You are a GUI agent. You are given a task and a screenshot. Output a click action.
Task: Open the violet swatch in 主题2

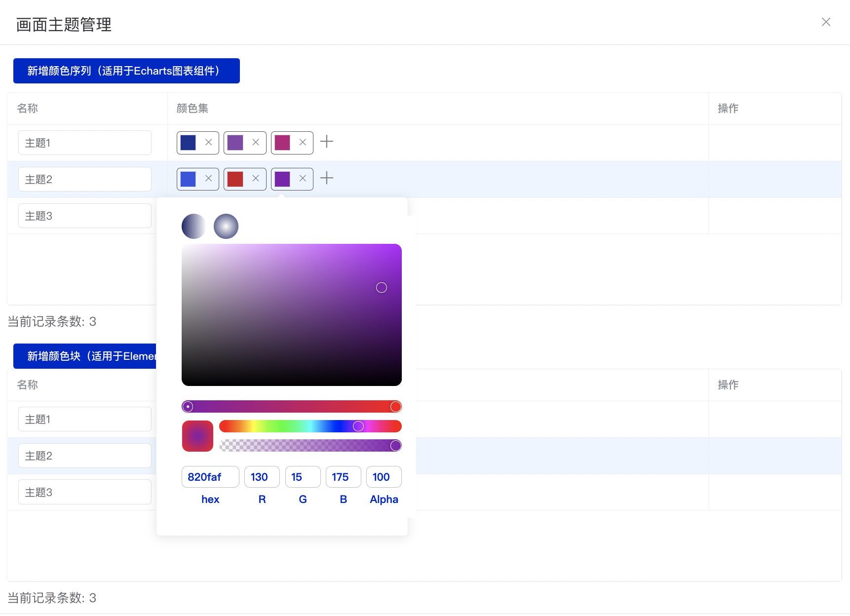pyautogui.click(x=282, y=179)
